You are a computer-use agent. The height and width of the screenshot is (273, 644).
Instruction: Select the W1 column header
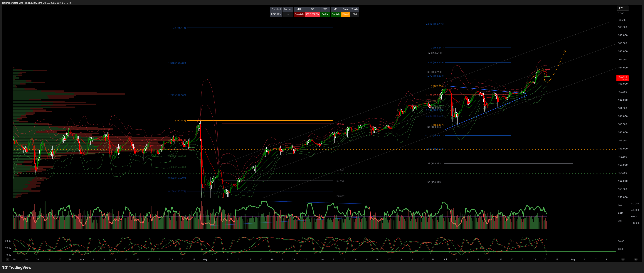point(325,9)
